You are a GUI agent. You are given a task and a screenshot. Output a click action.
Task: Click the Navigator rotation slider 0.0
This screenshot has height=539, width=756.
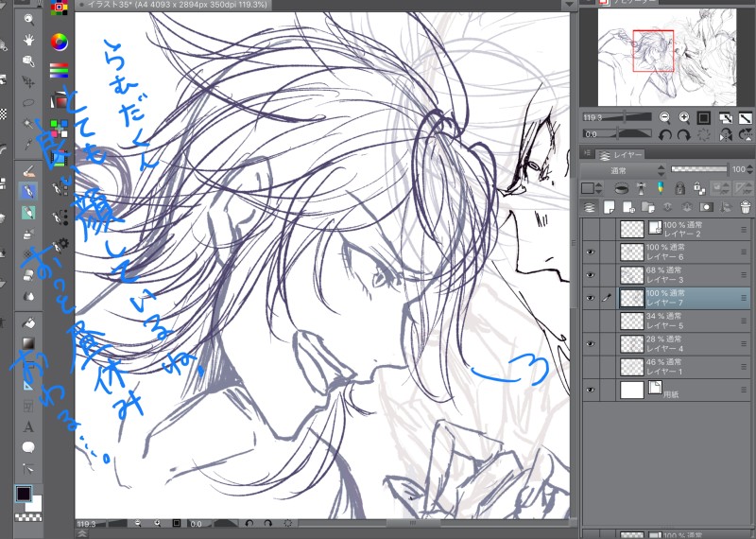click(x=617, y=134)
